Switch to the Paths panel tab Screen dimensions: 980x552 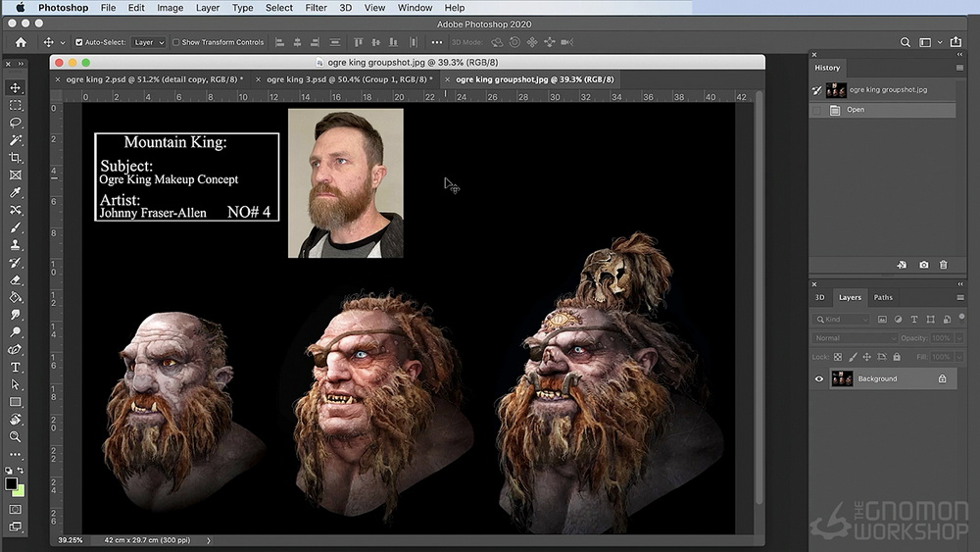point(883,297)
